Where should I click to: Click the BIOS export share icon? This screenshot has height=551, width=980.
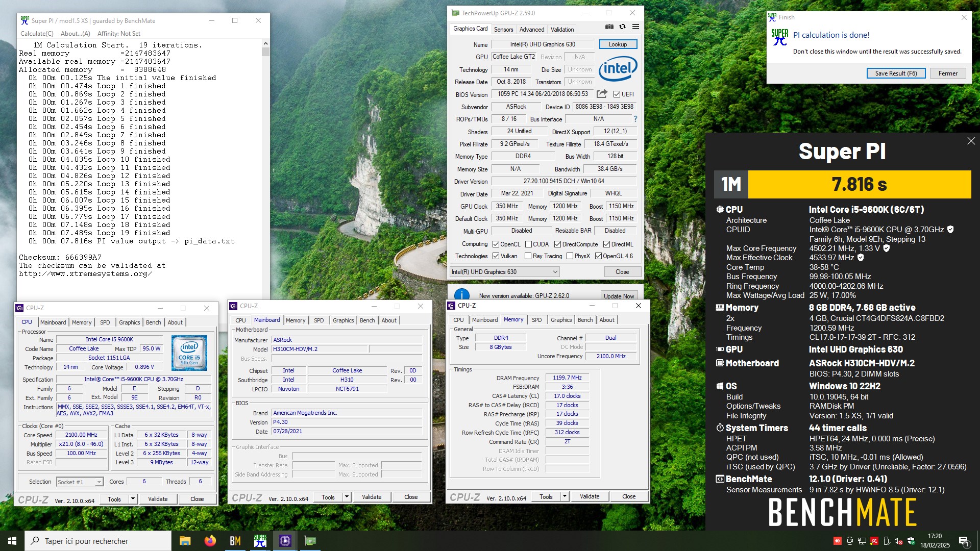click(602, 94)
